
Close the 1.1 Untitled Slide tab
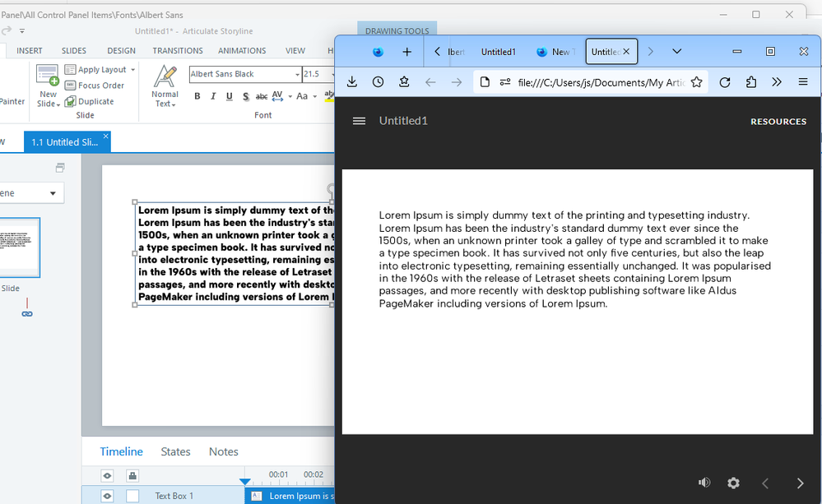[106, 136]
